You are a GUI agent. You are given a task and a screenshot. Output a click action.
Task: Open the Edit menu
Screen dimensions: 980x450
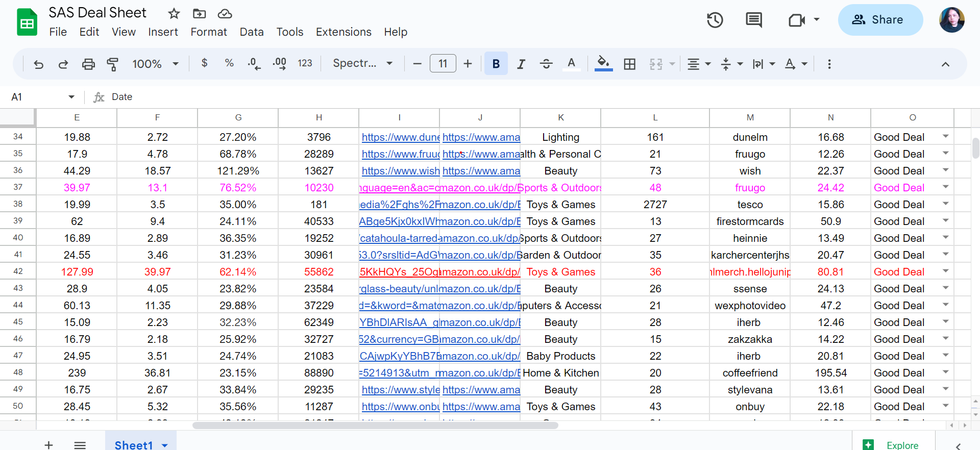point(89,32)
